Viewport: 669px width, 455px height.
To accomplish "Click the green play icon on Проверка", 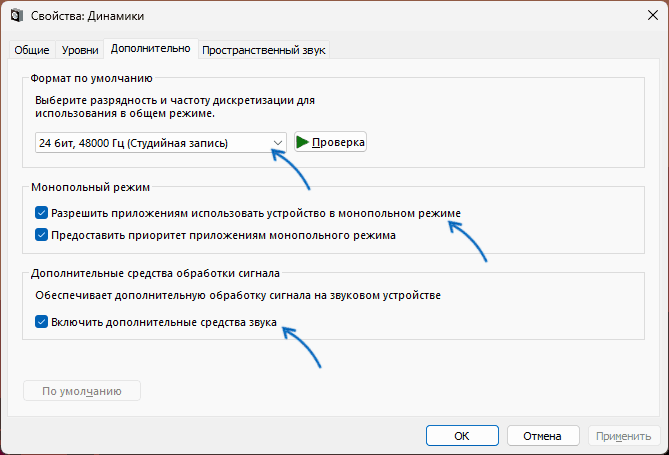I will point(302,142).
